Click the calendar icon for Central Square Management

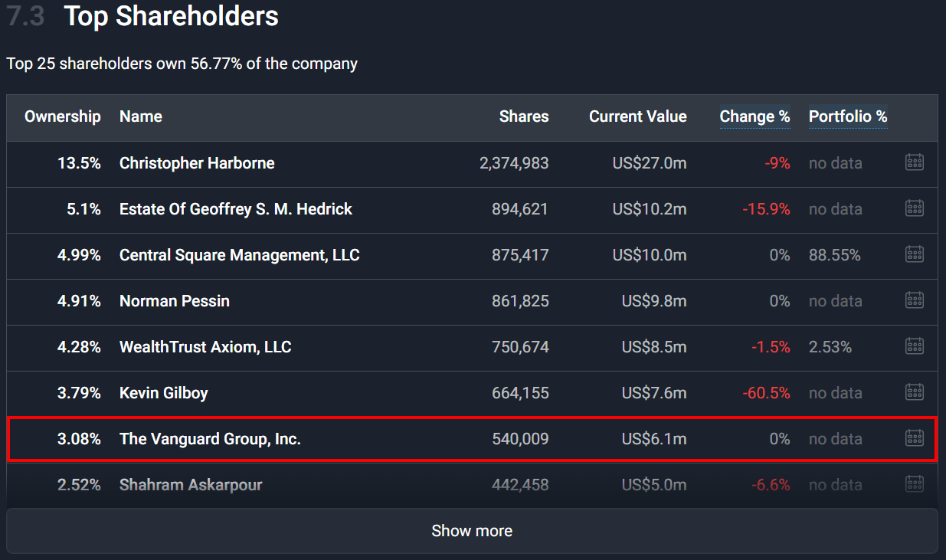tap(914, 254)
